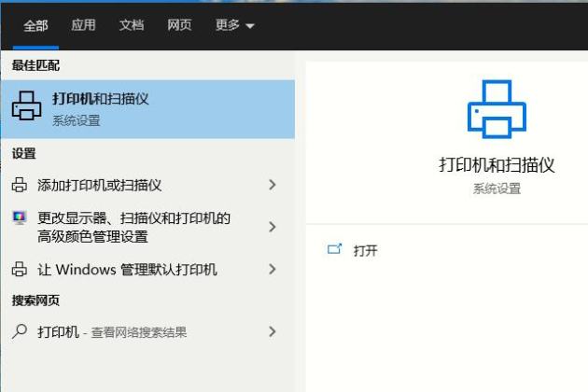Expand arrow for 高级颜色管理设置 result
Viewport: 588px width, 392px height.
coord(273,227)
